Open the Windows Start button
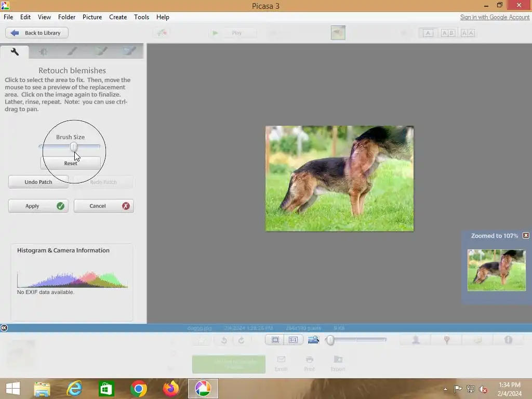The height and width of the screenshot is (399, 532). click(x=13, y=389)
